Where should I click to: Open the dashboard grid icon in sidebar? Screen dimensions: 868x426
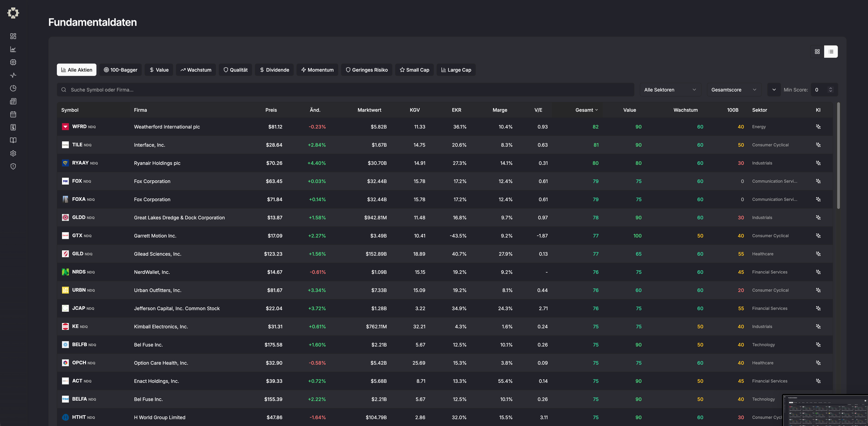[x=13, y=36]
